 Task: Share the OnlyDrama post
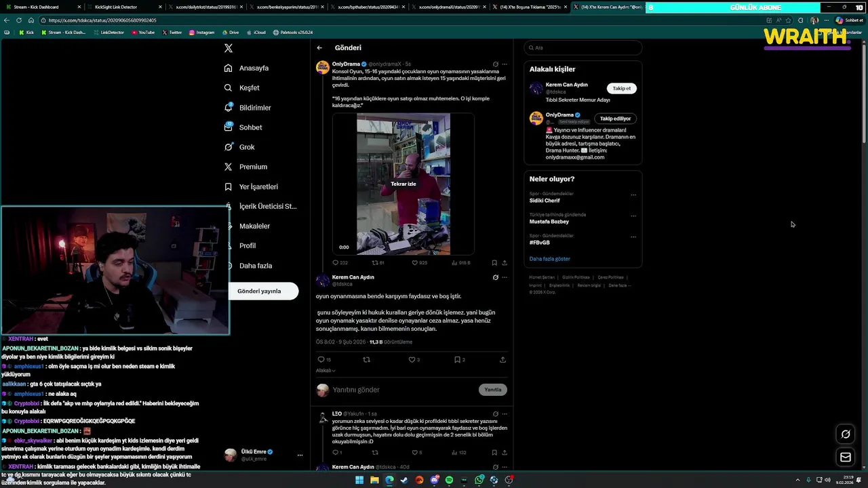click(x=505, y=262)
